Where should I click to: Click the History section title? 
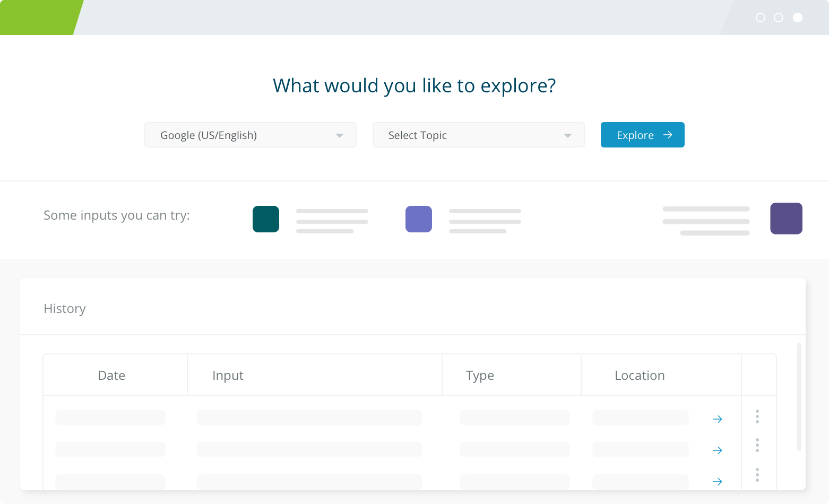pyautogui.click(x=65, y=309)
